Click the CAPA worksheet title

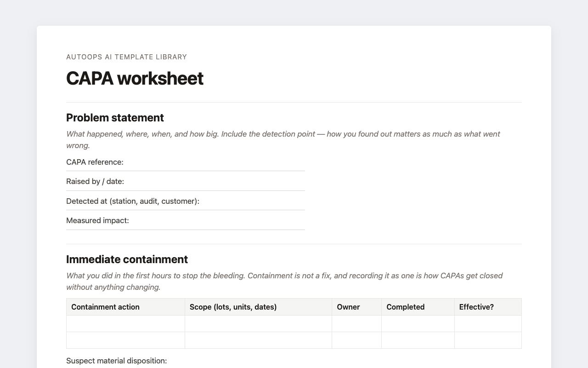click(135, 78)
